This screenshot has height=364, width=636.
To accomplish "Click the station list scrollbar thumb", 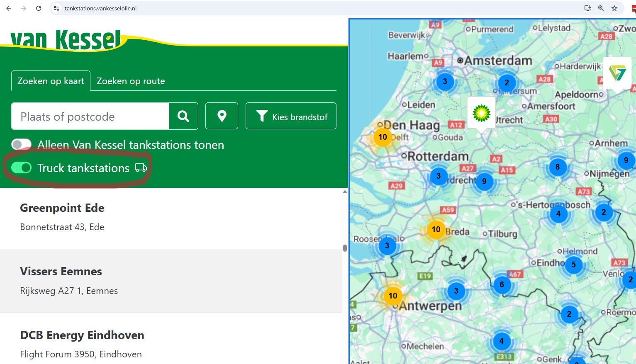I will 345,248.
